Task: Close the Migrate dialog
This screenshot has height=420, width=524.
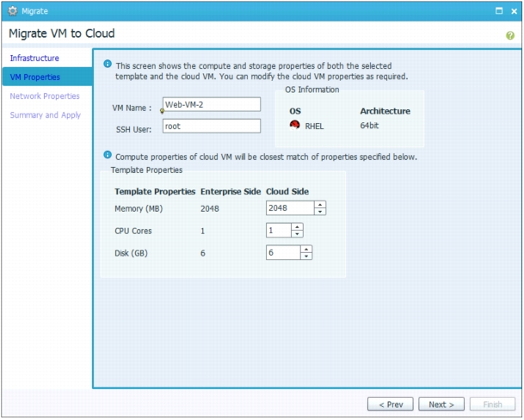Action: (x=515, y=11)
